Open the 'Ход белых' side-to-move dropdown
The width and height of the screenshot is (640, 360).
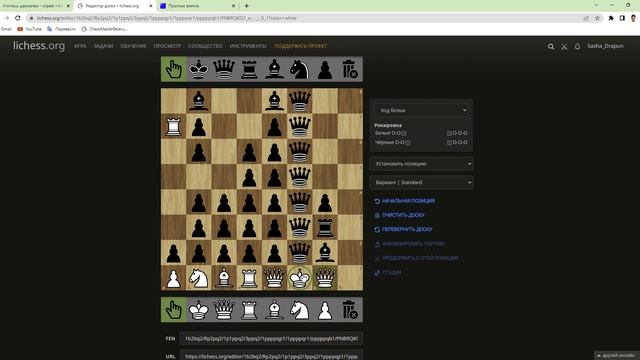(x=421, y=110)
